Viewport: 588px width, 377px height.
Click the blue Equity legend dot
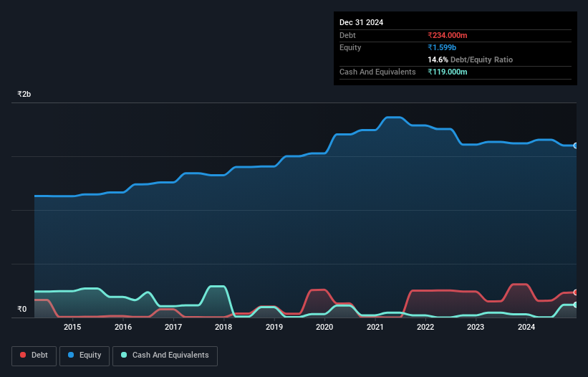click(71, 355)
